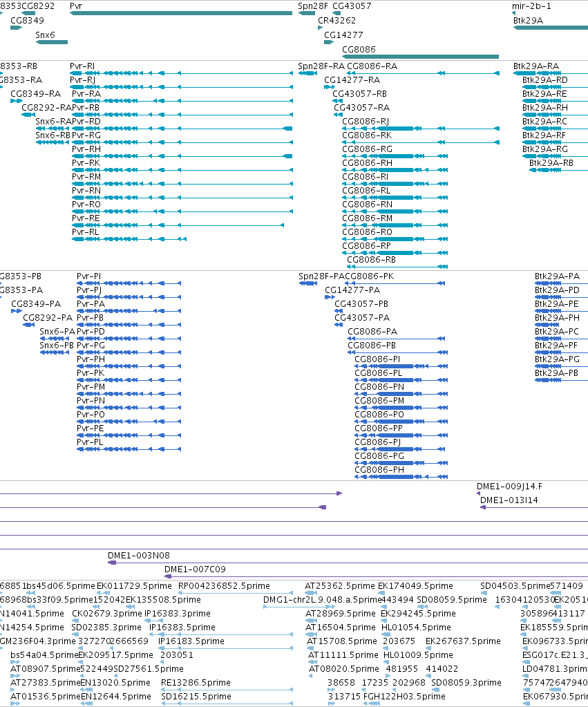
Task: Select the Pvr-PI protein label
Action: coord(89,276)
